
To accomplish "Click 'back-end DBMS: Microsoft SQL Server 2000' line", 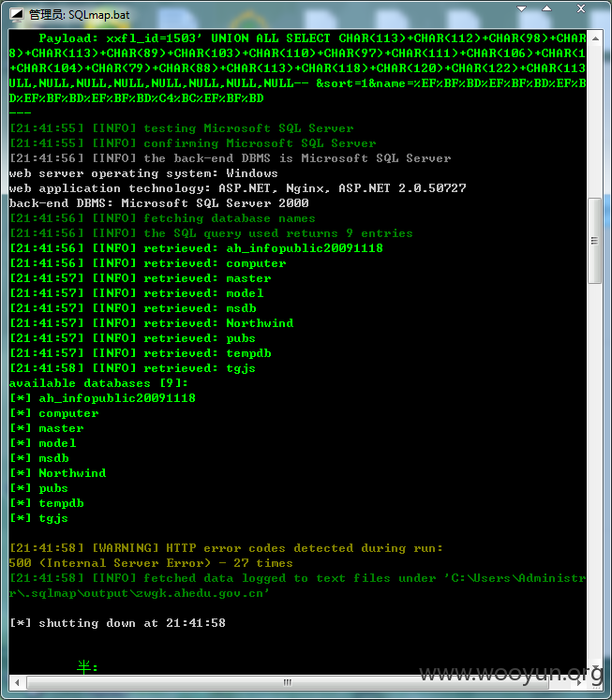I will 159,203.
